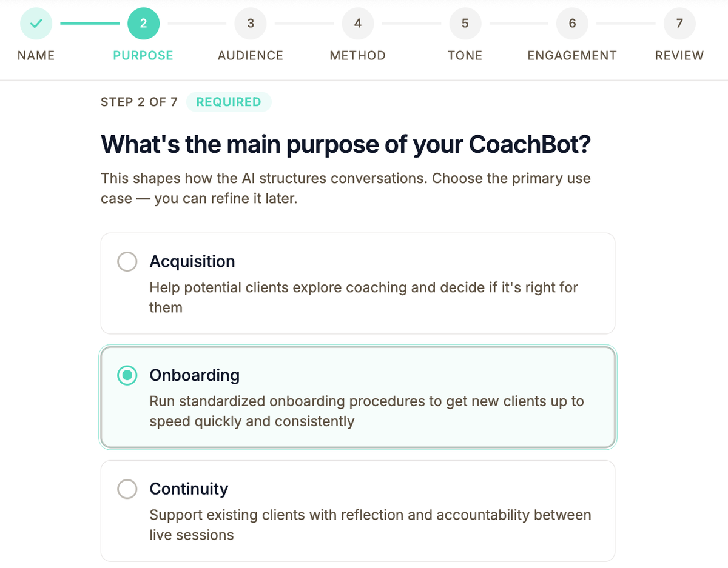Select the Continuity option card
Screen dimensions: 728x568
(x=358, y=510)
